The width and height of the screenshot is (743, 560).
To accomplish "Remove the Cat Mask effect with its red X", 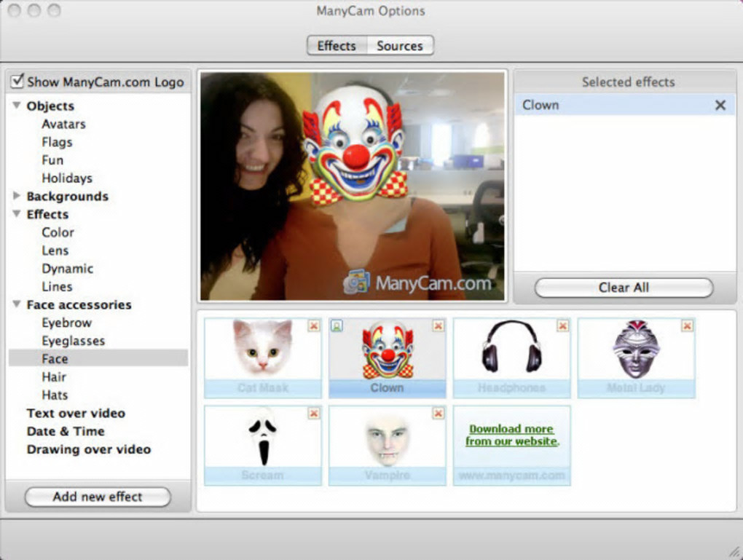I will [x=314, y=326].
